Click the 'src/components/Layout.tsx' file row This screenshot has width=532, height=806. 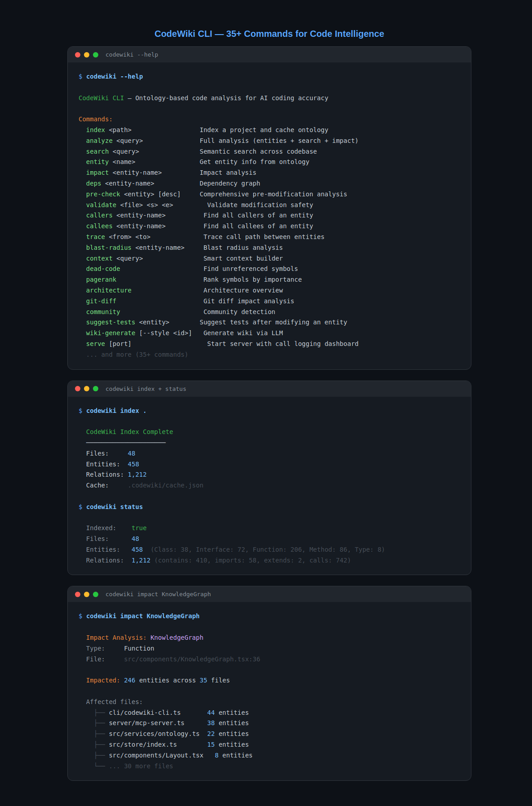(x=173, y=756)
